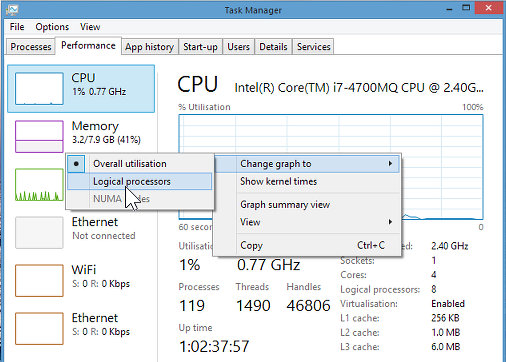Click the 0.77 GHz speed value
506x362 pixels.
pyautogui.click(x=269, y=265)
